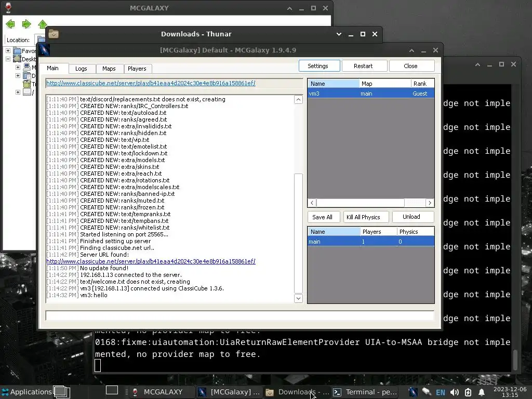Select the vm3 player row
The width and height of the screenshot is (532, 399).
(371, 94)
